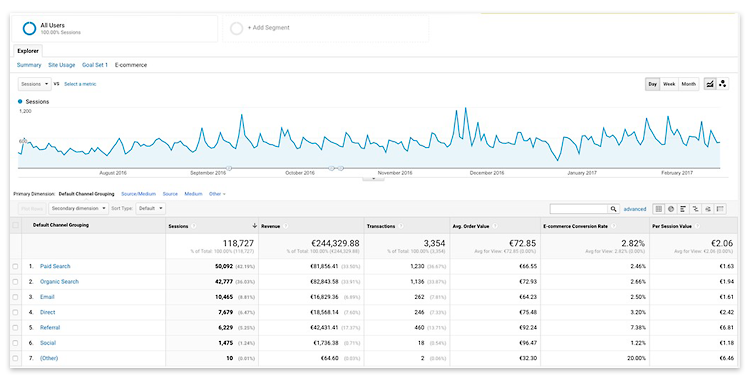Open the Sessions metric dropdown above chart
The height and width of the screenshot is (378, 750).
(34, 84)
